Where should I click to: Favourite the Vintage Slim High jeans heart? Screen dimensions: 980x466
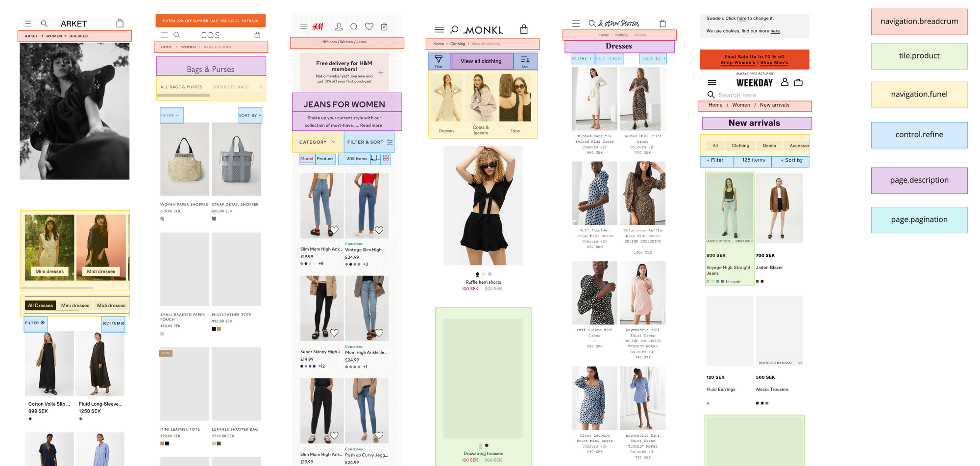pyautogui.click(x=379, y=230)
